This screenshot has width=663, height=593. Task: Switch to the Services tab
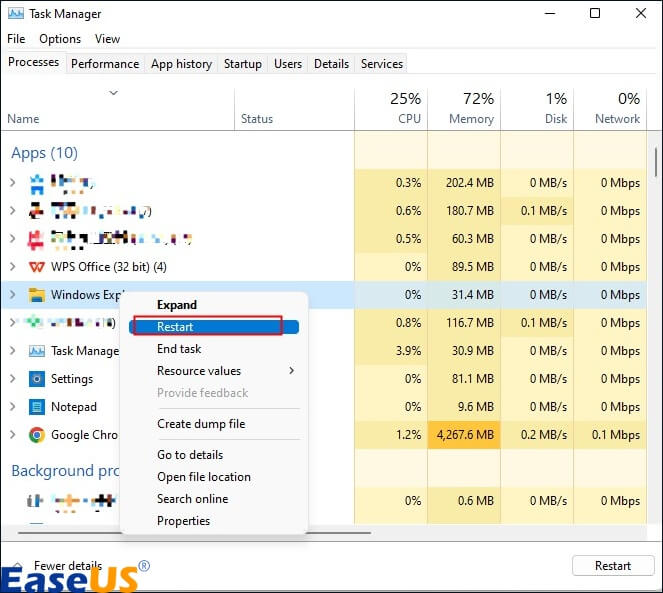coord(382,64)
